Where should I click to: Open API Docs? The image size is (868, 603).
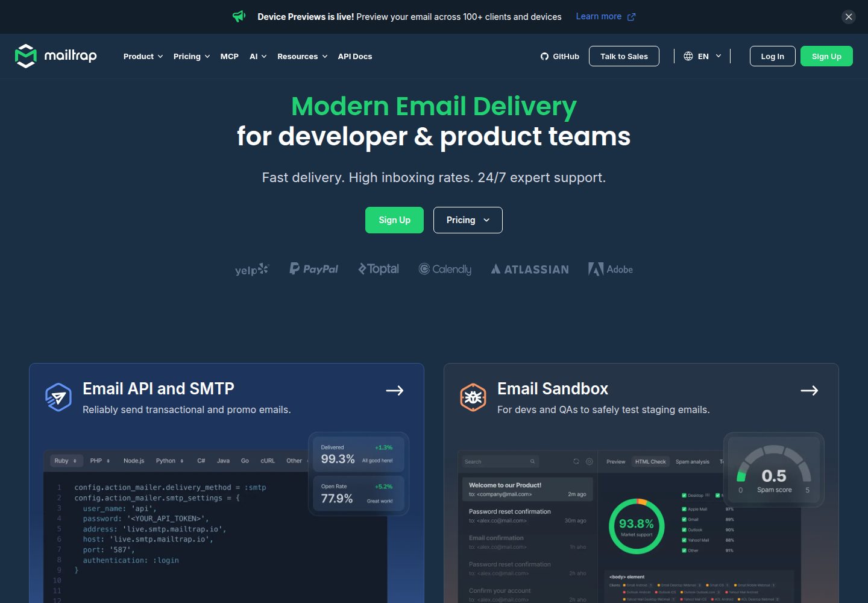[x=355, y=56]
